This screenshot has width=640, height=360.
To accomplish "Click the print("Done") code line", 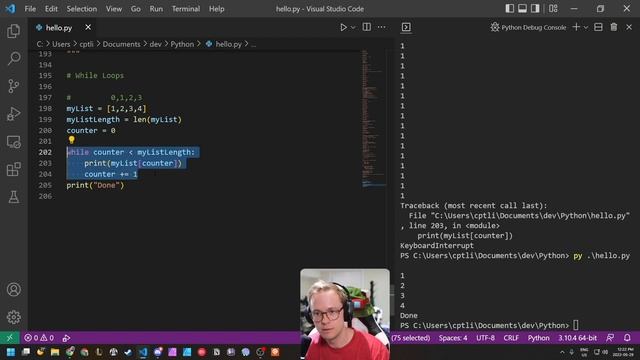I will coord(95,185).
